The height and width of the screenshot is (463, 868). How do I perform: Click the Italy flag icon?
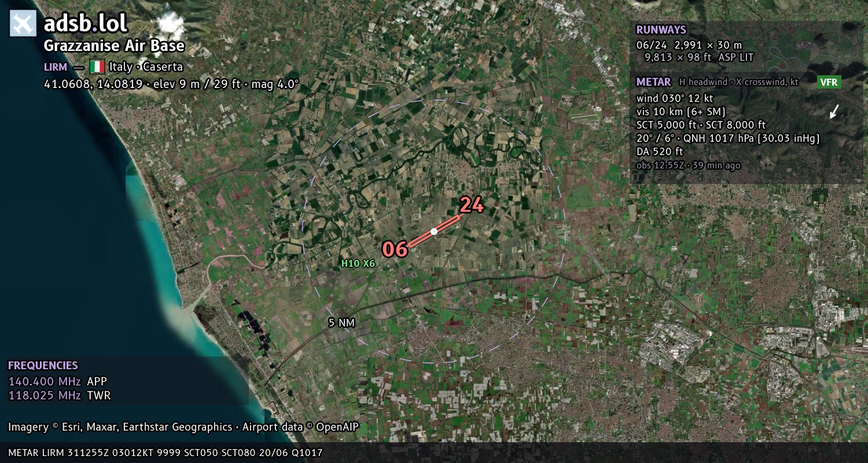[x=97, y=67]
